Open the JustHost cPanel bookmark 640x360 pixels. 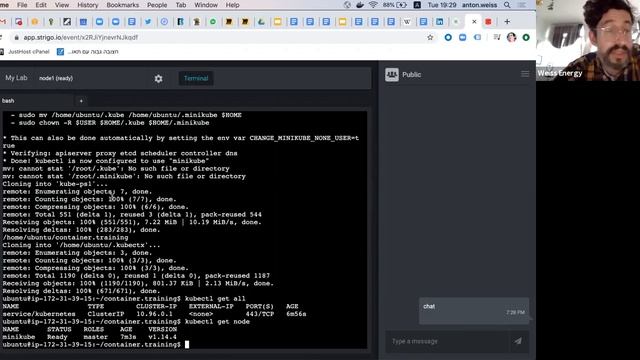click(x=24, y=52)
